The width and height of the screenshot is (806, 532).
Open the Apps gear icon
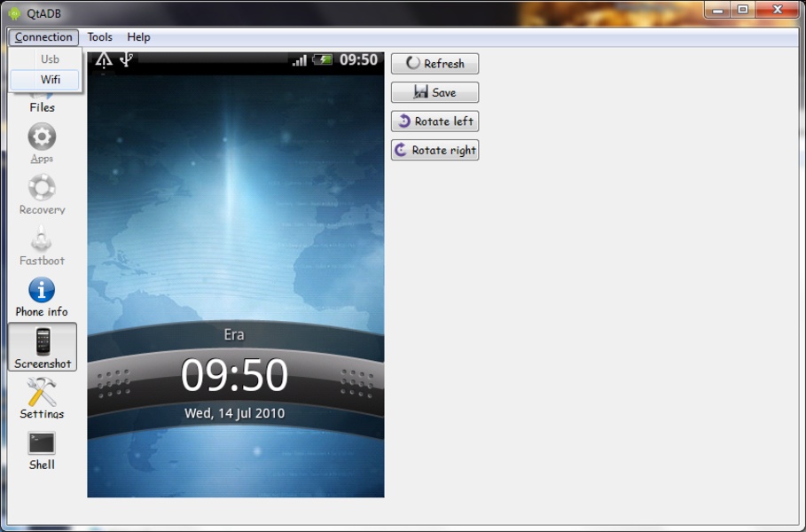coord(42,137)
